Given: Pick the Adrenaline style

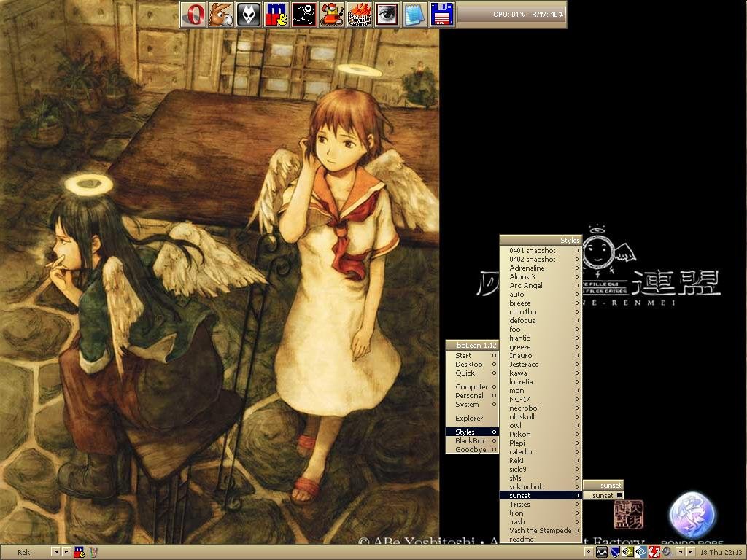Looking at the screenshot, I should [541, 268].
